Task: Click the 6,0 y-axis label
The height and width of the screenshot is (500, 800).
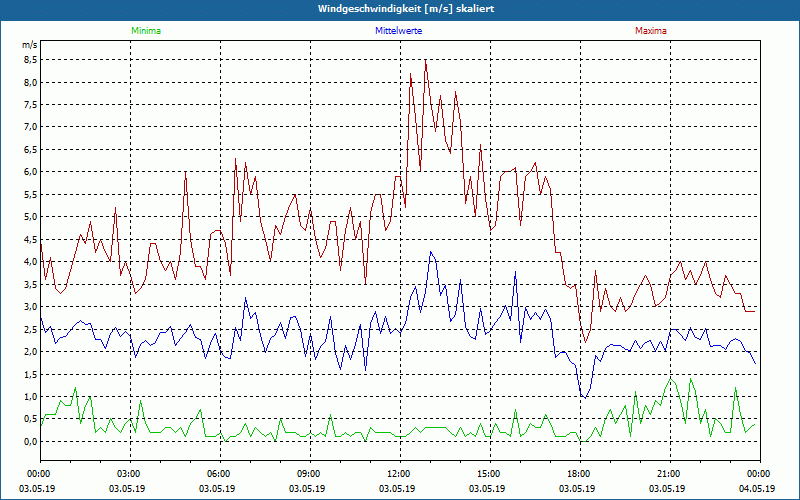Action: pos(31,172)
